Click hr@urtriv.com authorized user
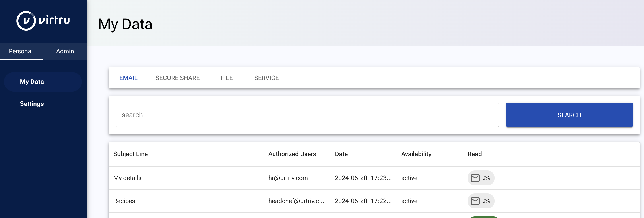Screen dimensions: 644x218 click(x=288, y=178)
